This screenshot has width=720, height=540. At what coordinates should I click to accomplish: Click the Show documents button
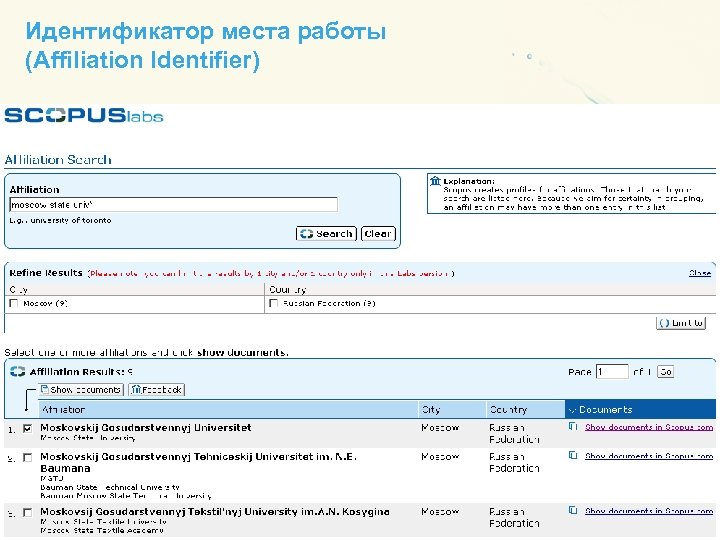pyautogui.click(x=81, y=390)
